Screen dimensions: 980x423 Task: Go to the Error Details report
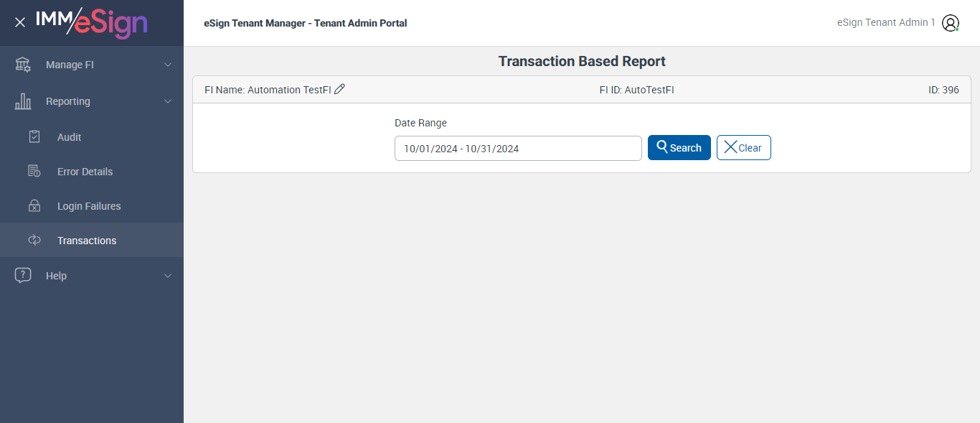[x=85, y=172]
